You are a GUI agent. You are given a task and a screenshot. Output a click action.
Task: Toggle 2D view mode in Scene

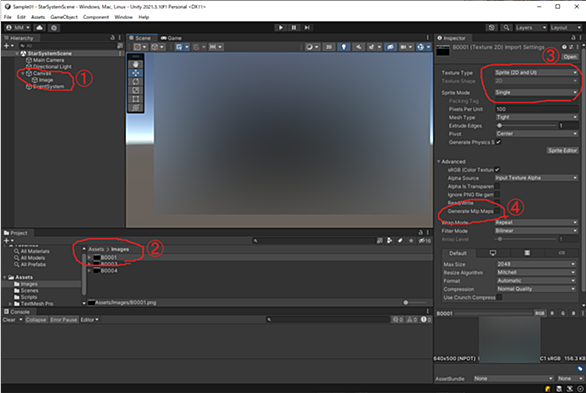click(x=329, y=47)
